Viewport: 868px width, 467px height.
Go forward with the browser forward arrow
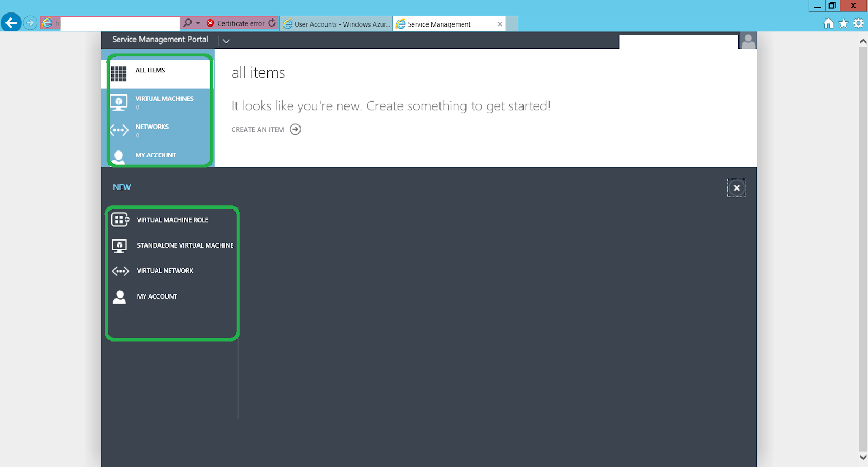[30, 23]
